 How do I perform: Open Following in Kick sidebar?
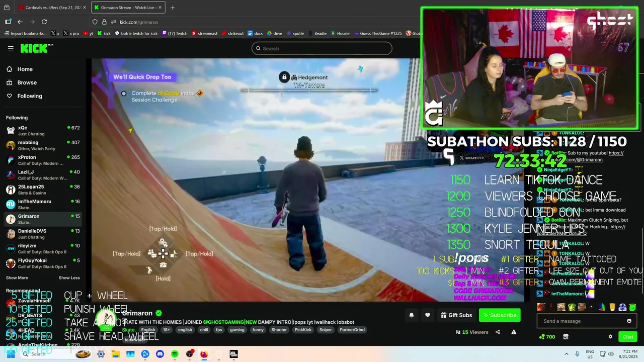coord(30,96)
